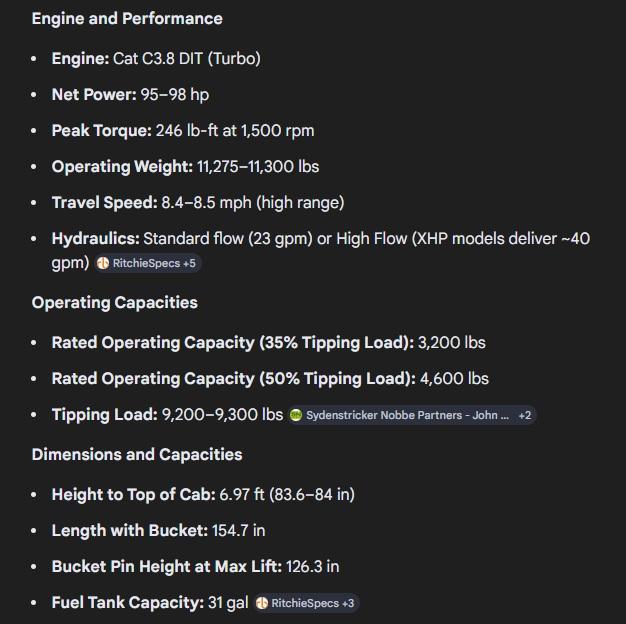This screenshot has width=626, height=624.
Task: Click the Engine and Performance heading
Action: 127,19
